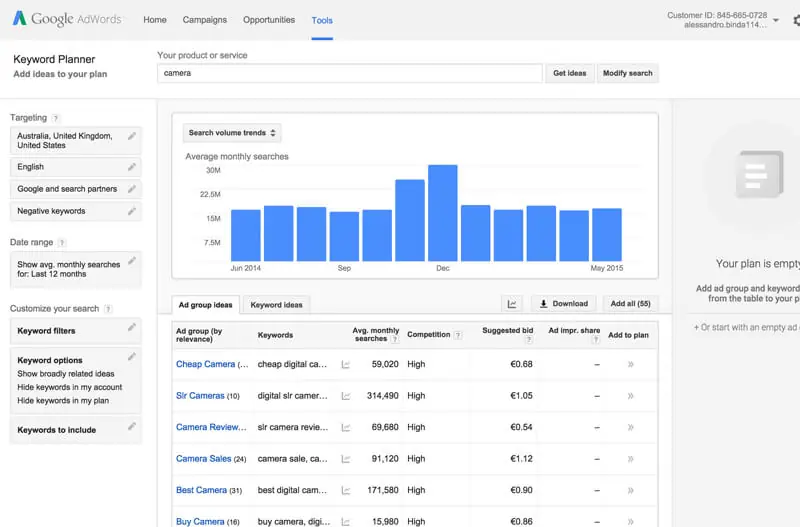This screenshot has width=800, height=527.
Task: Click the Modify search button
Action: [x=628, y=73]
